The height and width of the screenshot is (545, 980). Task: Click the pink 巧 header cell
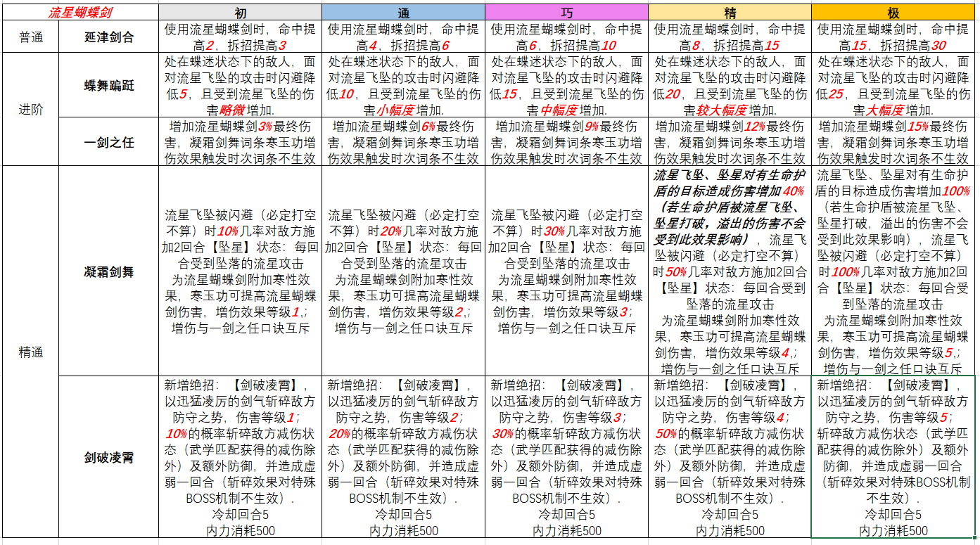tap(566, 13)
